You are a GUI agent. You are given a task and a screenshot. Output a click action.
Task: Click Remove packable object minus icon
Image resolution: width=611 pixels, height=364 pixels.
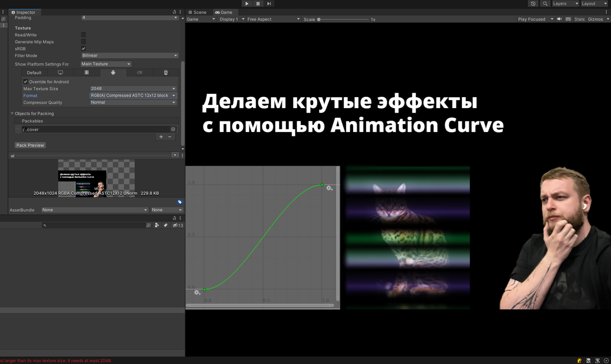coord(169,137)
